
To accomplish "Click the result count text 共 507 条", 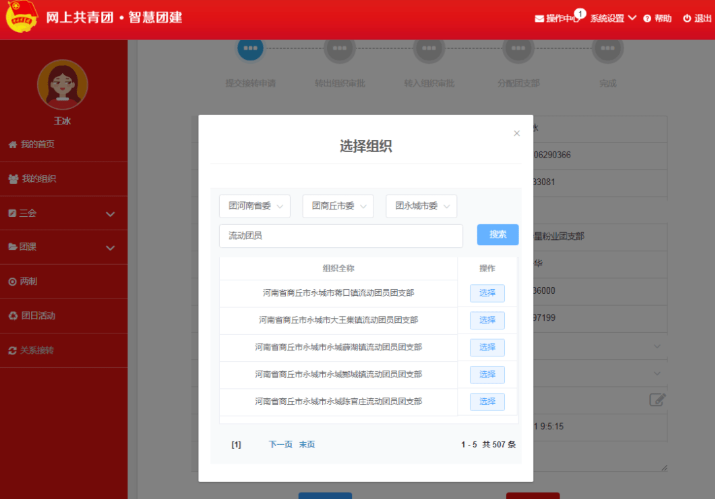I will pos(499,445).
